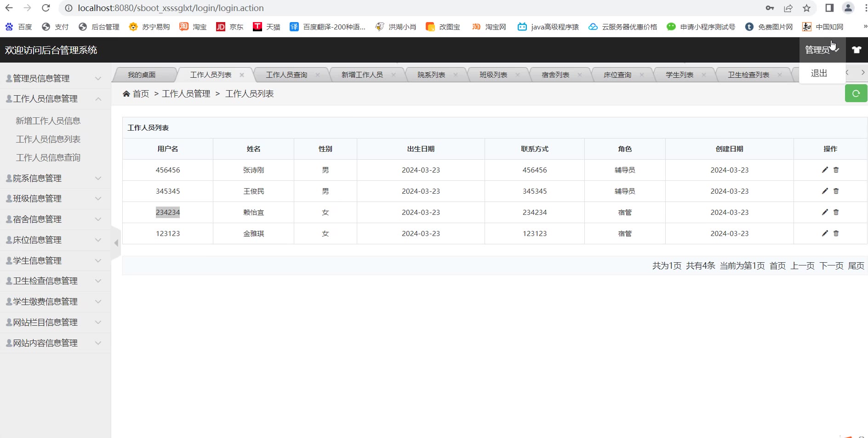Select 退出 to log out
The width and height of the screenshot is (868, 438).
[819, 73]
